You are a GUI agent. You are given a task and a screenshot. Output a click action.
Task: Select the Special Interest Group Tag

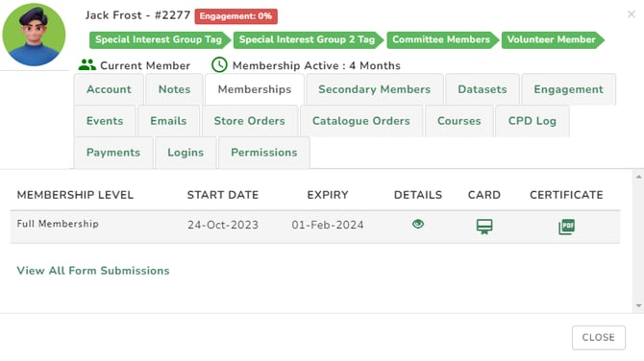pos(161,39)
